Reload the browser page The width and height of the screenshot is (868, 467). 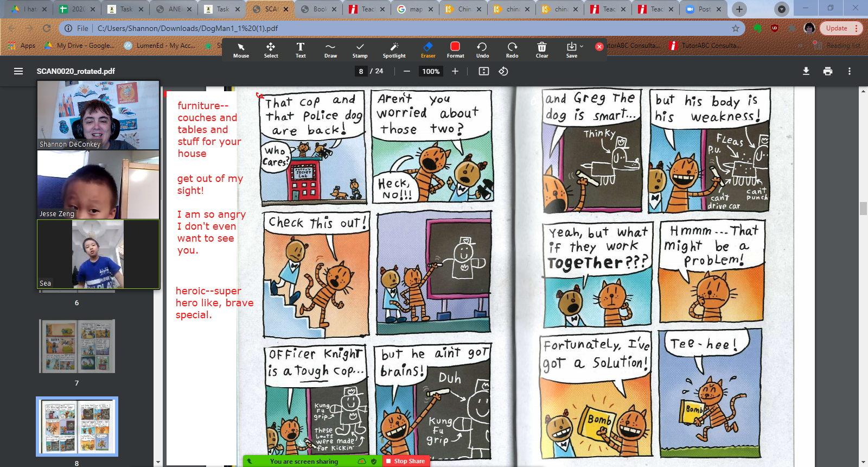tap(47, 28)
